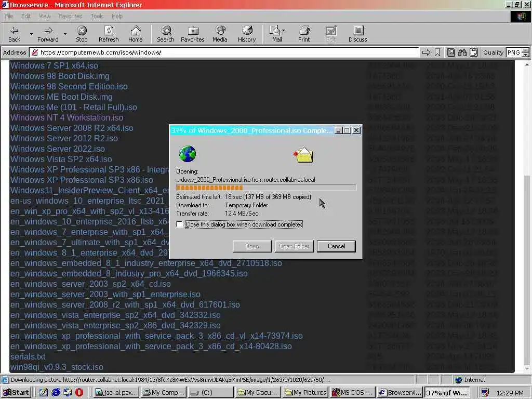Refresh the current page
Image resolution: width=532 pixels, height=399 pixels.
pos(109,34)
